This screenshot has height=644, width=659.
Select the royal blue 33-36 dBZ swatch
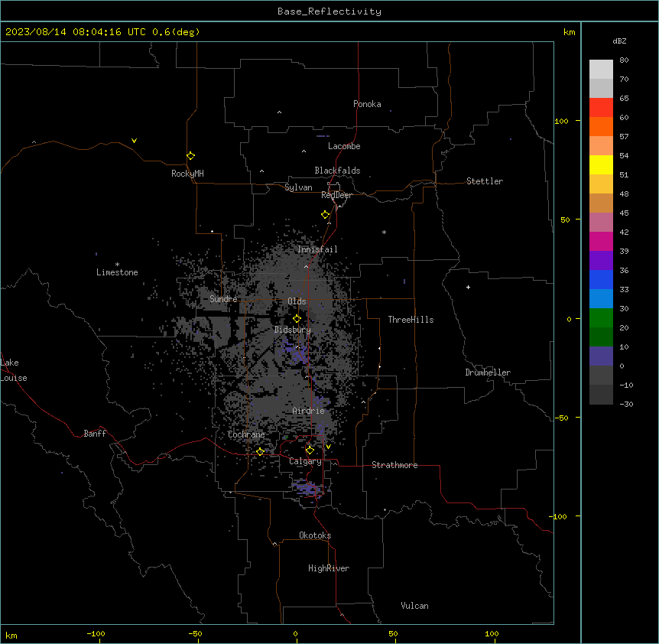click(601, 279)
